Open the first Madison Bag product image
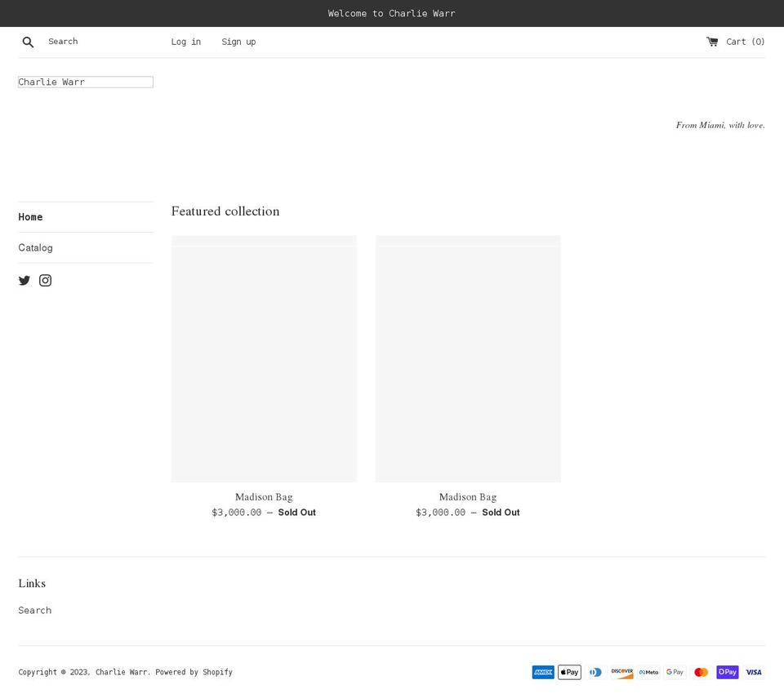The width and height of the screenshot is (784, 698). (x=264, y=359)
